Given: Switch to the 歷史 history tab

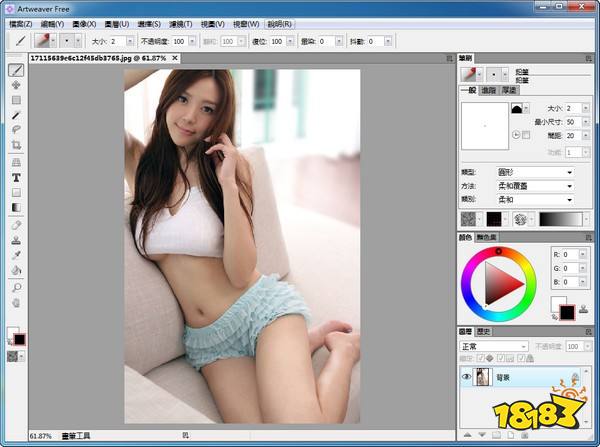Looking at the screenshot, I should (x=483, y=332).
